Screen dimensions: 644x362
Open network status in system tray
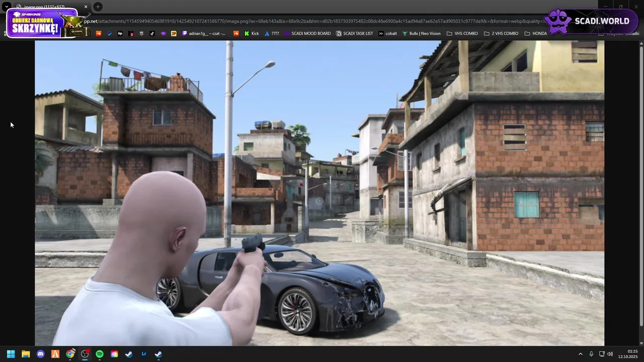pyautogui.click(x=601, y=354)
